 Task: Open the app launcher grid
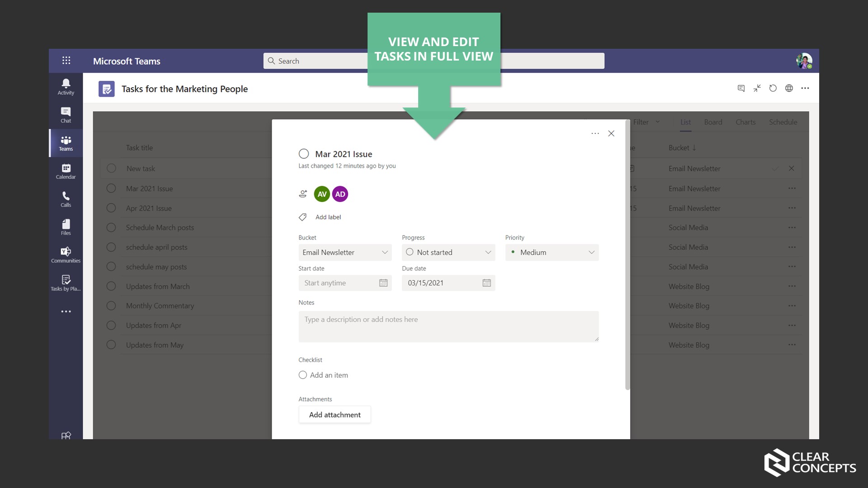pyautogui.click(x=66, y=61)
